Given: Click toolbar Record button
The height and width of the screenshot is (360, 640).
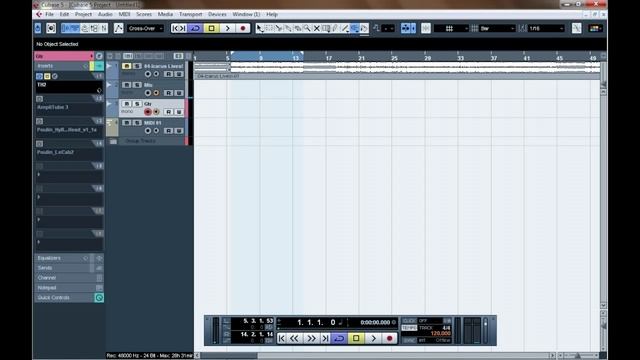Looking at the screenshot, I should (x=243, y=28).
